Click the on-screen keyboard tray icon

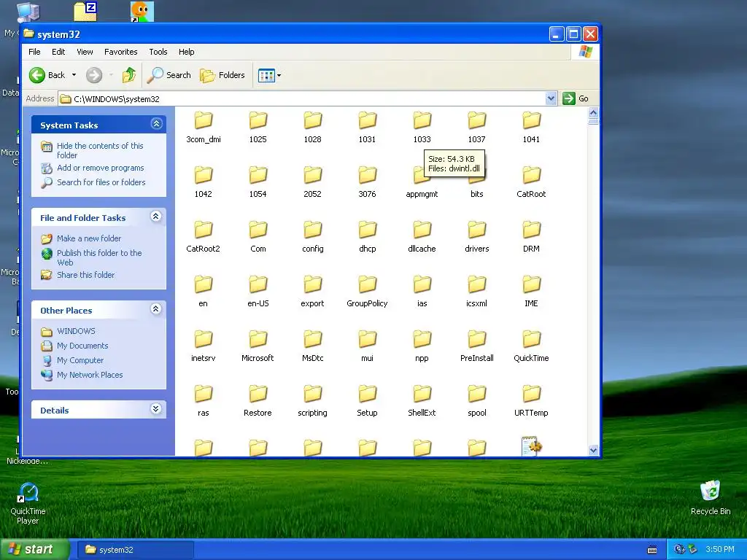pyautogui.click(x=652, y=550)
